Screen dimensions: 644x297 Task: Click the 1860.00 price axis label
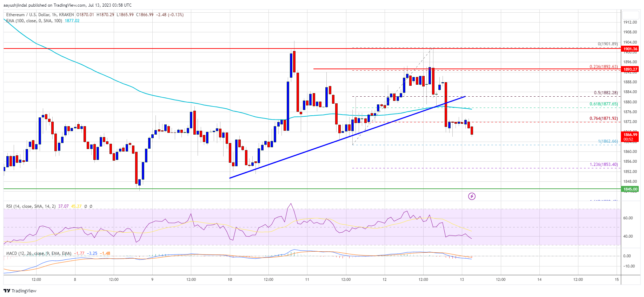pyautogui.click(x=630, y=151)
